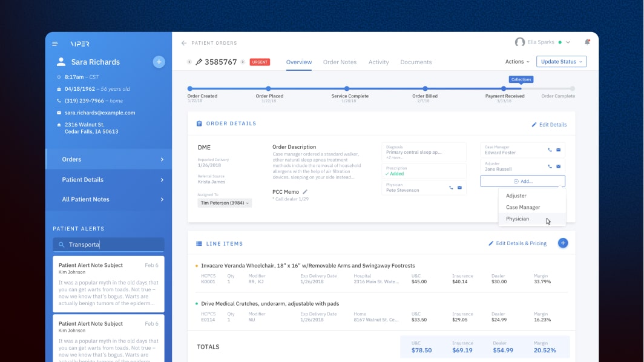The height and width of the screenshot is (362, 644).
Task: Click the Order Details clipboard icon
Action: click(x=199, y=123)
